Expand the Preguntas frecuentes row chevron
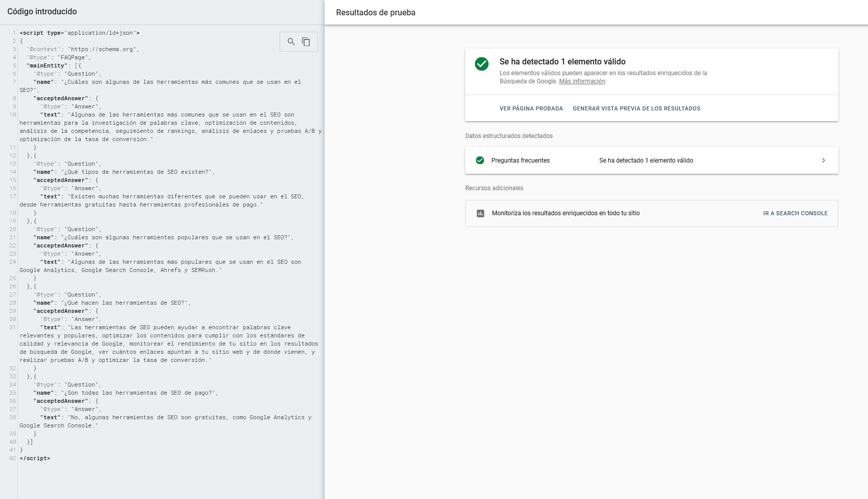 [824, 161]
